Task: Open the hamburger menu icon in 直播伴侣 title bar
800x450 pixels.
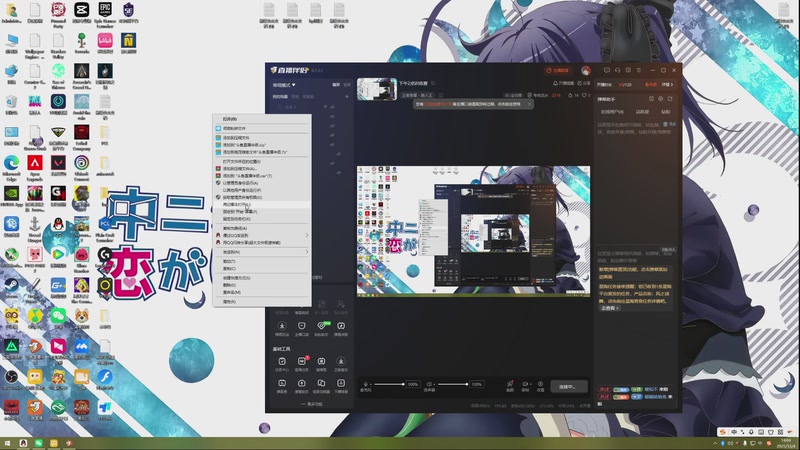Action: [639, 70]
